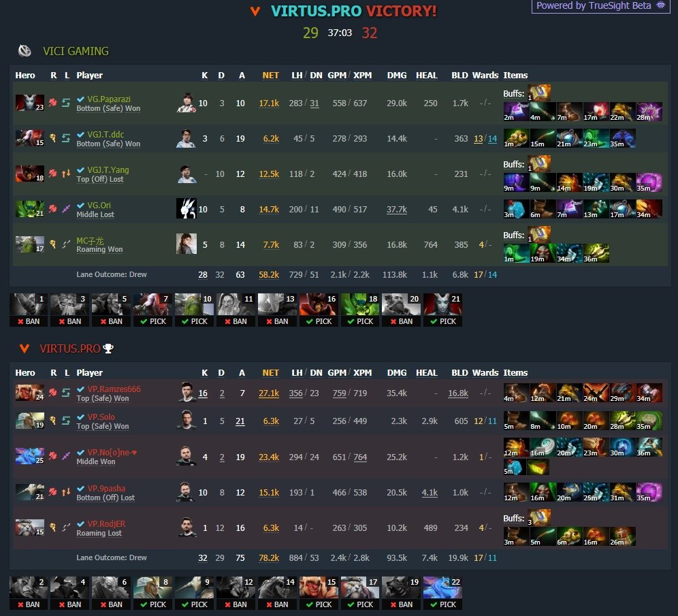Image resolution: width=678 pixels, height=616 pixels.
Task: Click pick number 22 hero thumbnail
Action: [x=442, y=587]
